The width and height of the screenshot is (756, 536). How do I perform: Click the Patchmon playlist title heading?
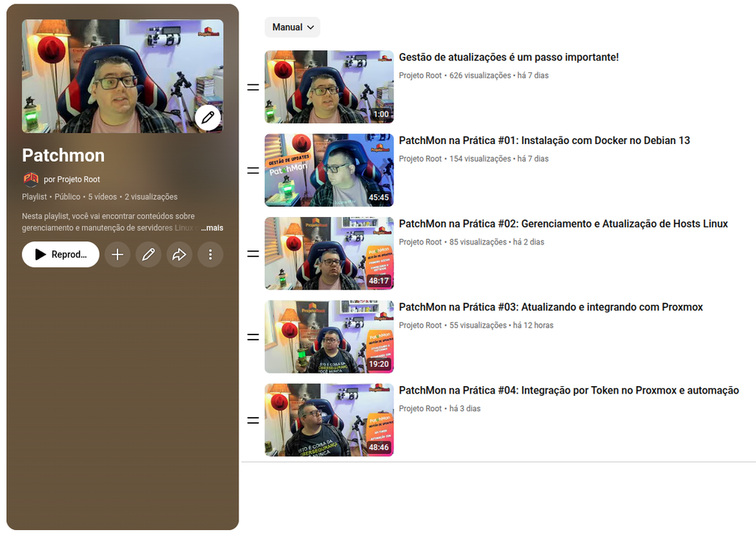click(63, 156)
